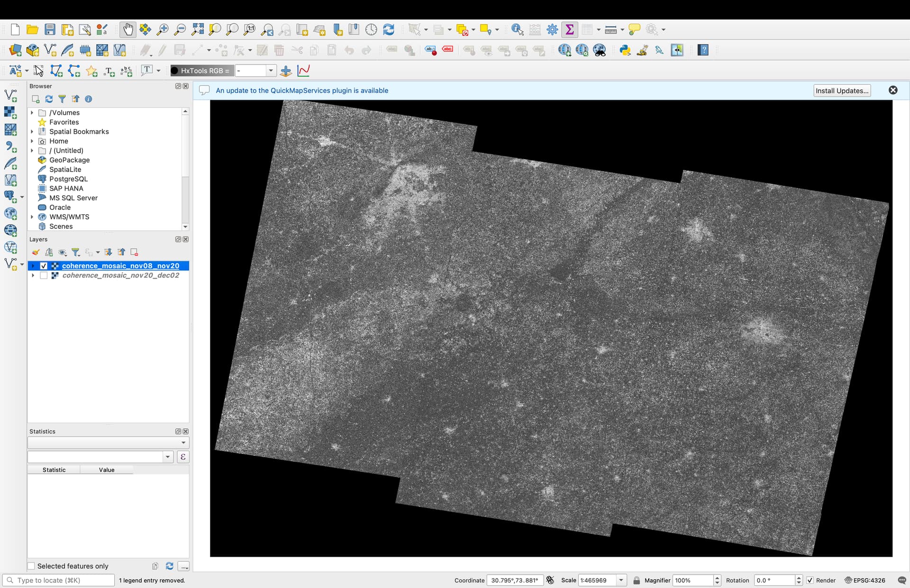Click the Install Updates button
Viewport: 910px width, 588px height.
842,90
